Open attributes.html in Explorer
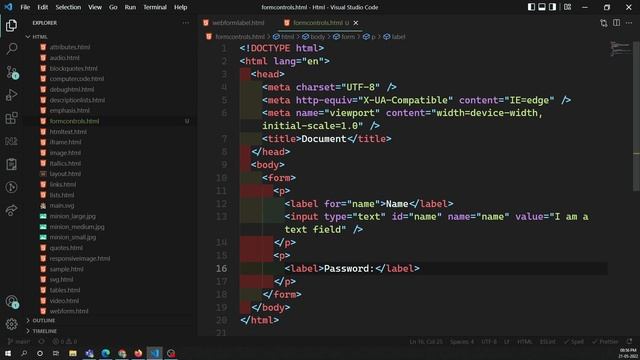640x360 pixels. 70,47
